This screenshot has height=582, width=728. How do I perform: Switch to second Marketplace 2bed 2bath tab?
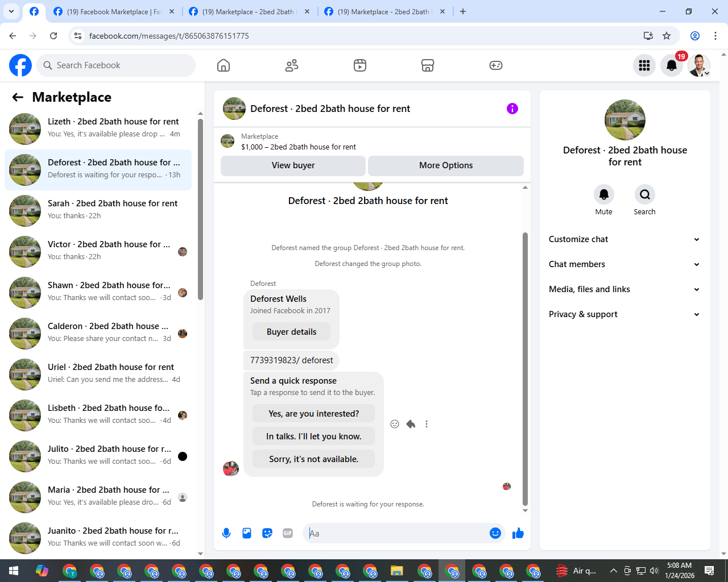[249, 11]
